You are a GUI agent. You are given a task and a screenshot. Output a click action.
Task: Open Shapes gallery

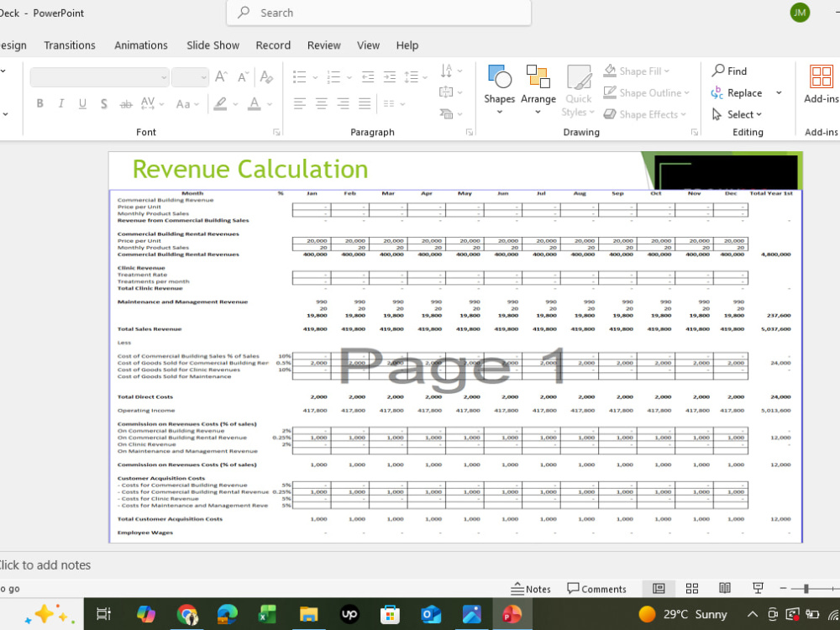499,90
